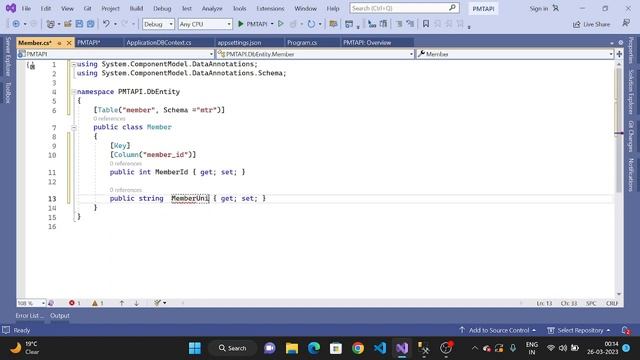Open the Git menu

tap(87, 8)
